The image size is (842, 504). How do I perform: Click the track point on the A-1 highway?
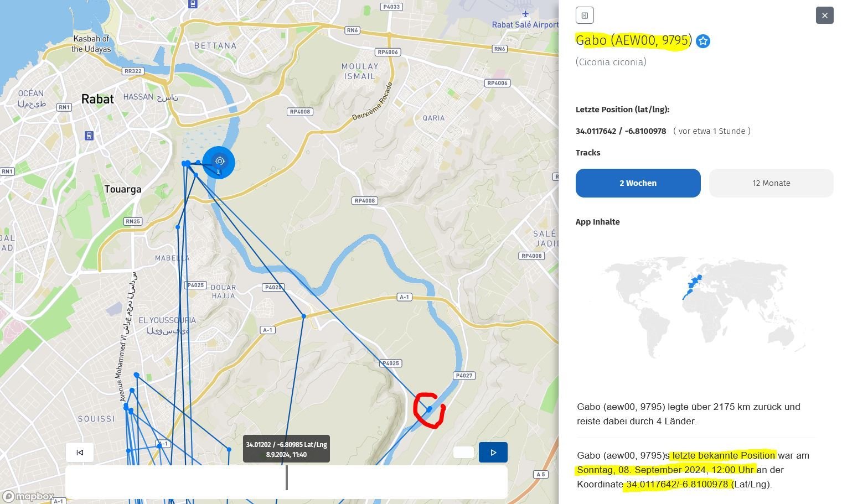[303, 316]
